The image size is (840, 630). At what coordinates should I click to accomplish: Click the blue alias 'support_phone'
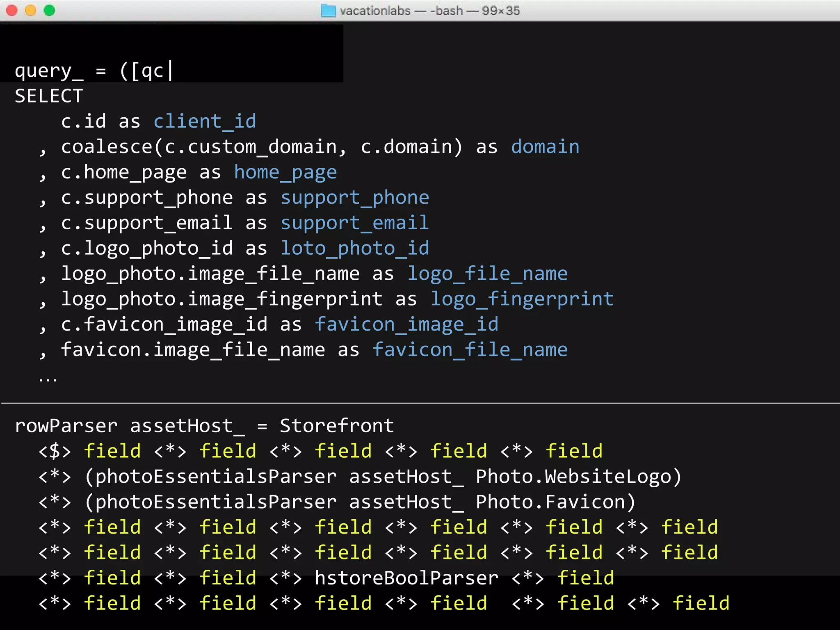(x=355, y=198)
